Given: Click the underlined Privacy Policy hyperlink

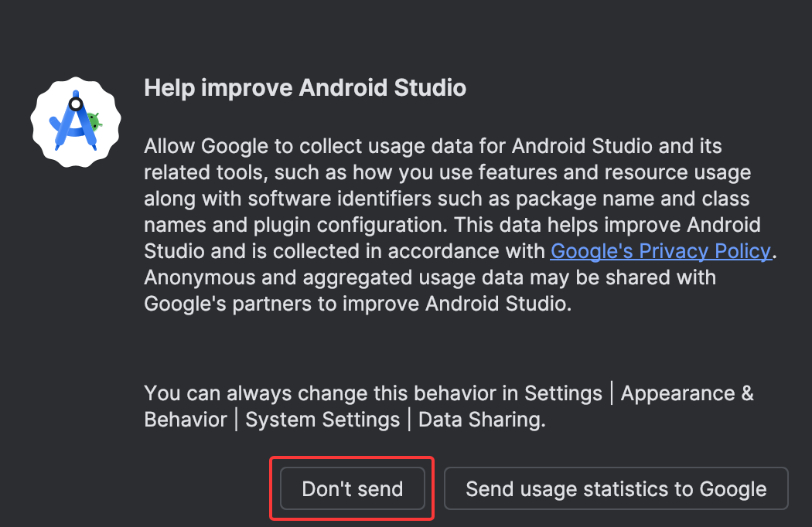Looking at the screenshot, I should [660, 250].
